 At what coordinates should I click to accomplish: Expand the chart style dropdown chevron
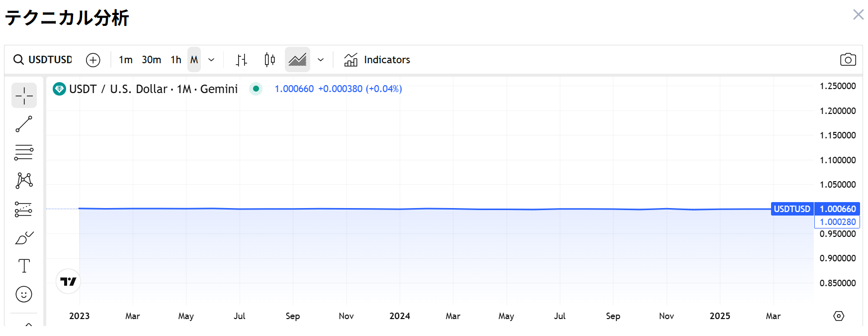321,60
